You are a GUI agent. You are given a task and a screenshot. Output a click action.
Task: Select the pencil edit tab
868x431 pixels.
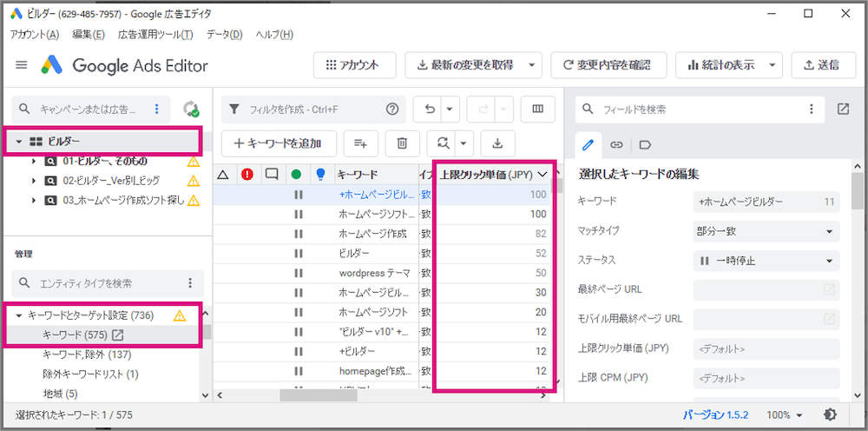589,144
